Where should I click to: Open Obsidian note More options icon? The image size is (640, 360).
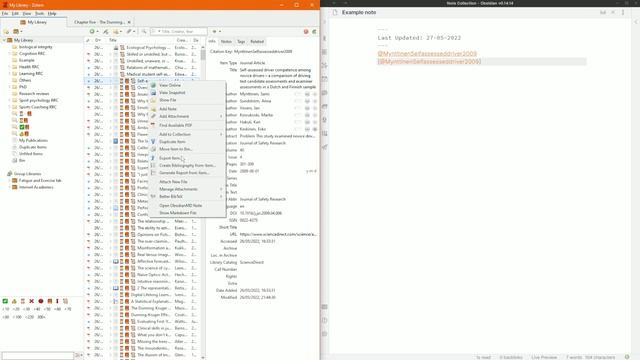623,13
